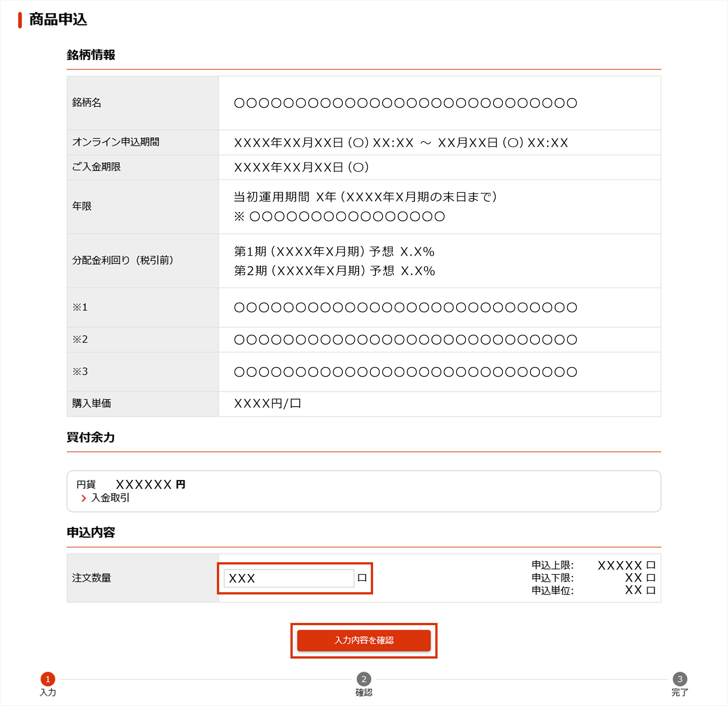Click the red chevron beside 入金取引
728x706 pixels.
coord(84,498)
